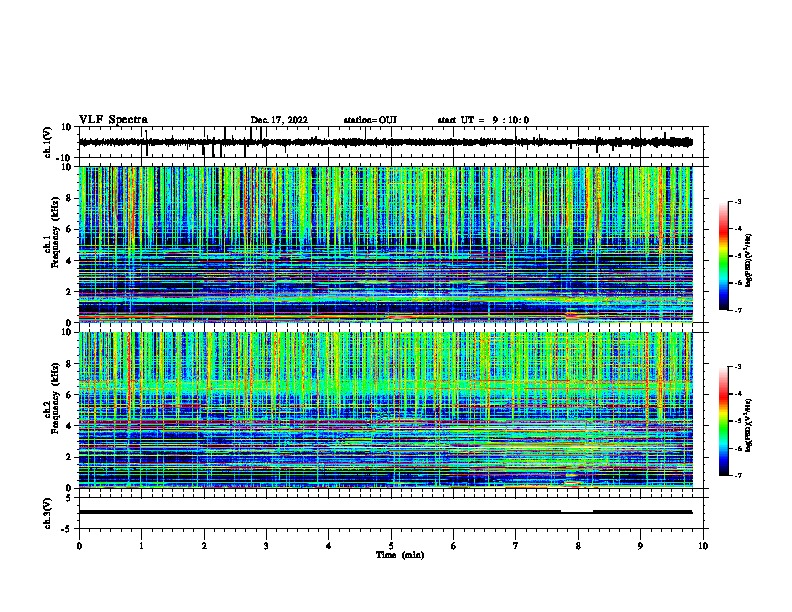Click the 'ch.1(V)' waveform axis label
792x612 pixels.
[48, 142]
